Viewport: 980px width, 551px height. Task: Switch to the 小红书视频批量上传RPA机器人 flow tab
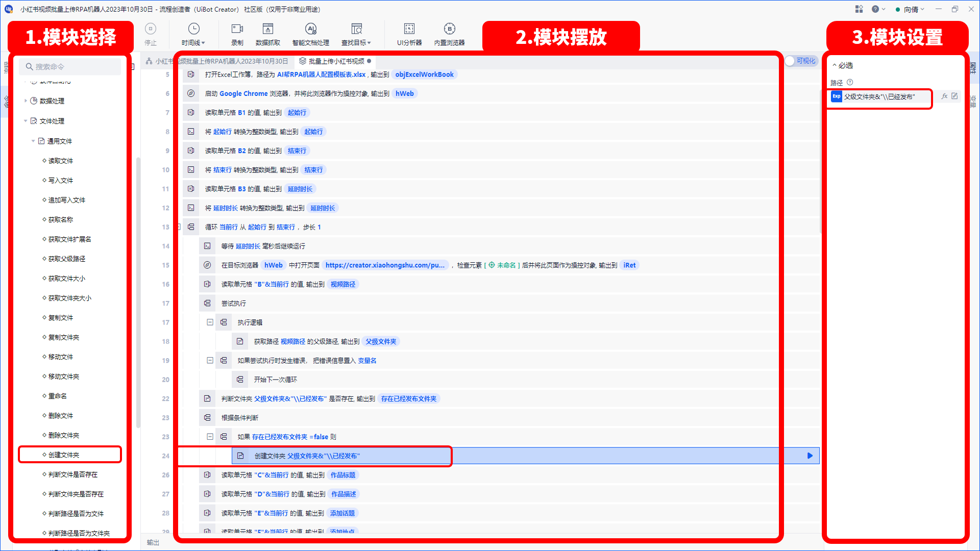pyautogui.click(x=217, y=61)
